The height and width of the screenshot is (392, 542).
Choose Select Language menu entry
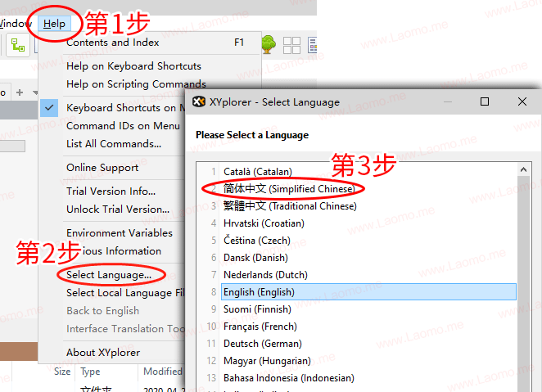pos(109,275)
